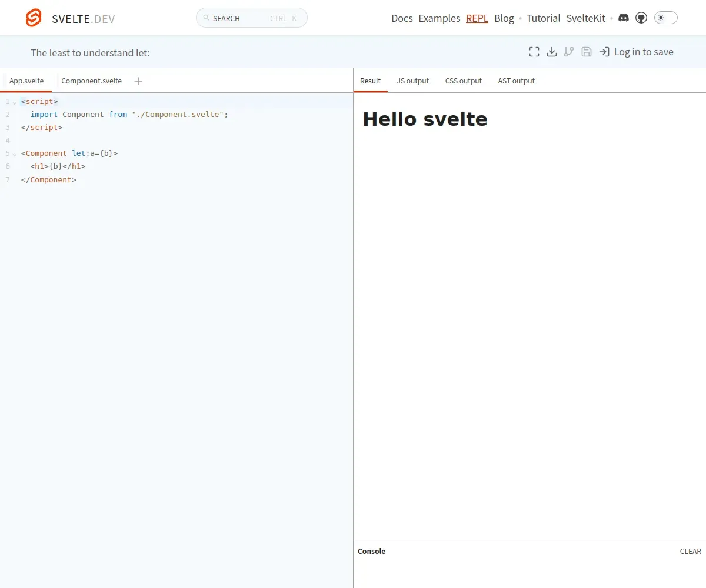Click the magnifier icon in the search box
Viewport: 706px width, 588px height.
coord(207,18)
